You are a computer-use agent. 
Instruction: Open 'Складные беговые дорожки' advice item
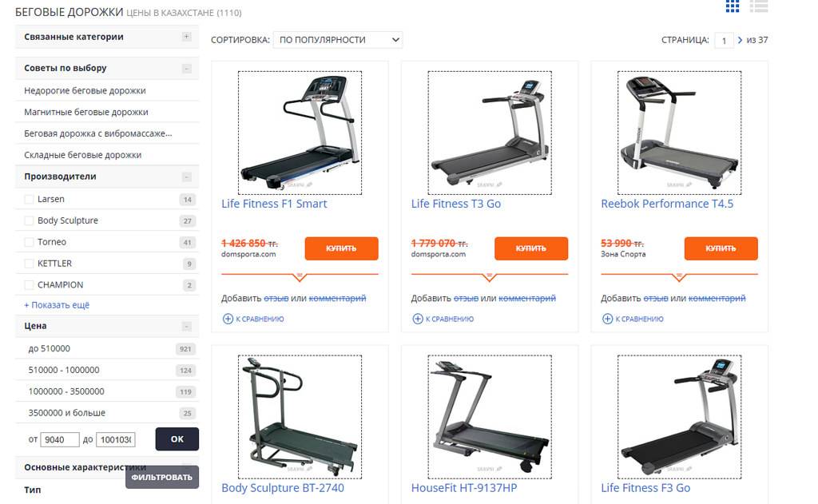click(82, 155)
